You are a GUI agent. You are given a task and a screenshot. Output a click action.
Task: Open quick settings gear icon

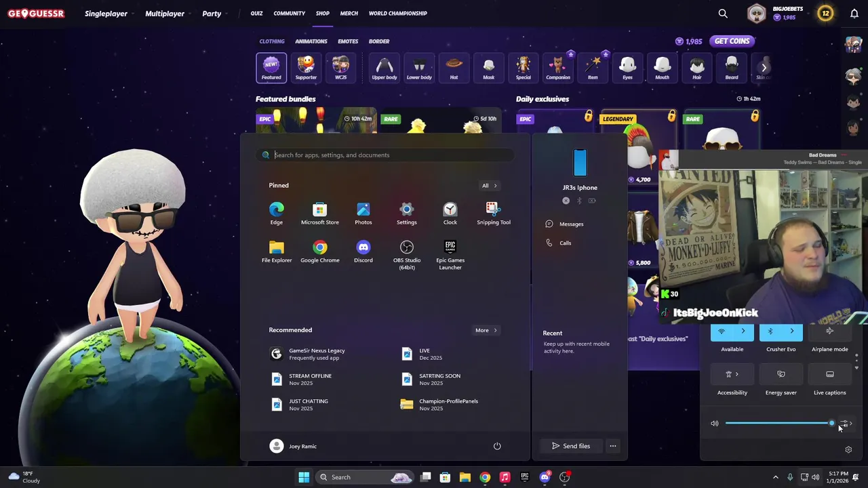click(848, 449)
